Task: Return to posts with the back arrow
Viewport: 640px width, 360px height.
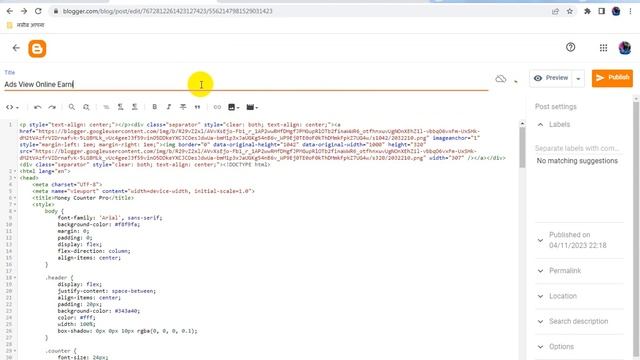Action: click(x=16, y=48)
